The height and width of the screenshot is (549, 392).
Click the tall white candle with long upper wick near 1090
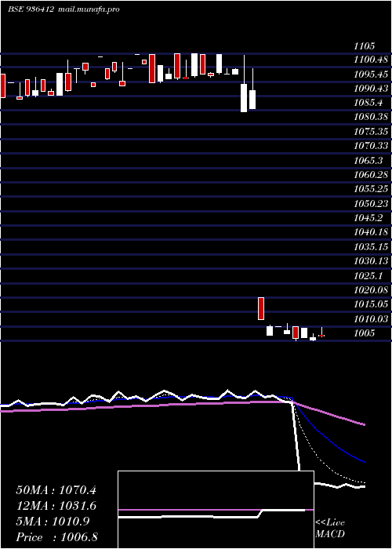pos(244,98)
